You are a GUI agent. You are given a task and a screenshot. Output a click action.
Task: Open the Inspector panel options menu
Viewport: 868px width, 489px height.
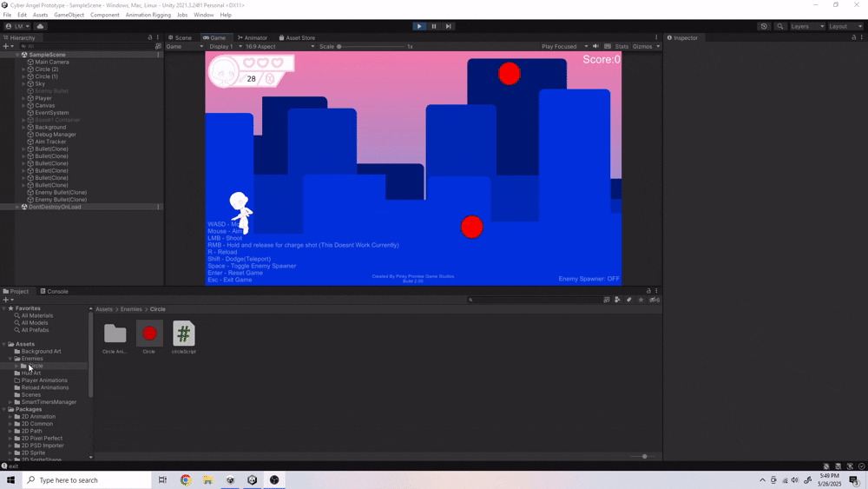(862, 37)
